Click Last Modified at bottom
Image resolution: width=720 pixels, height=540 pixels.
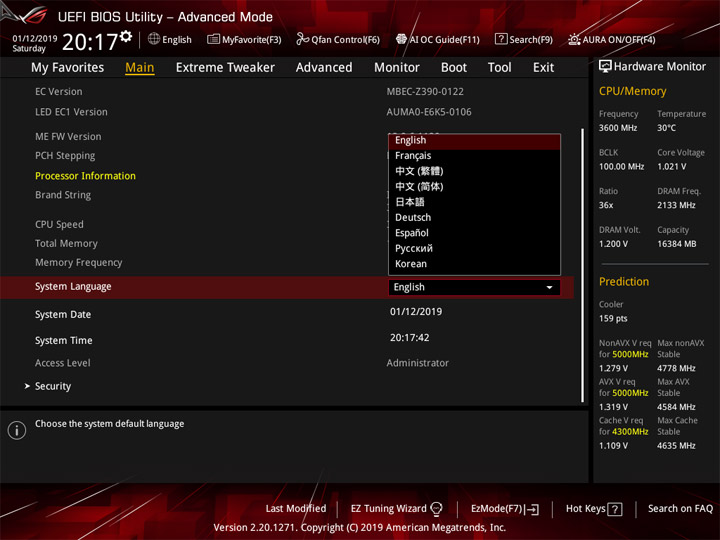[296, 509]
